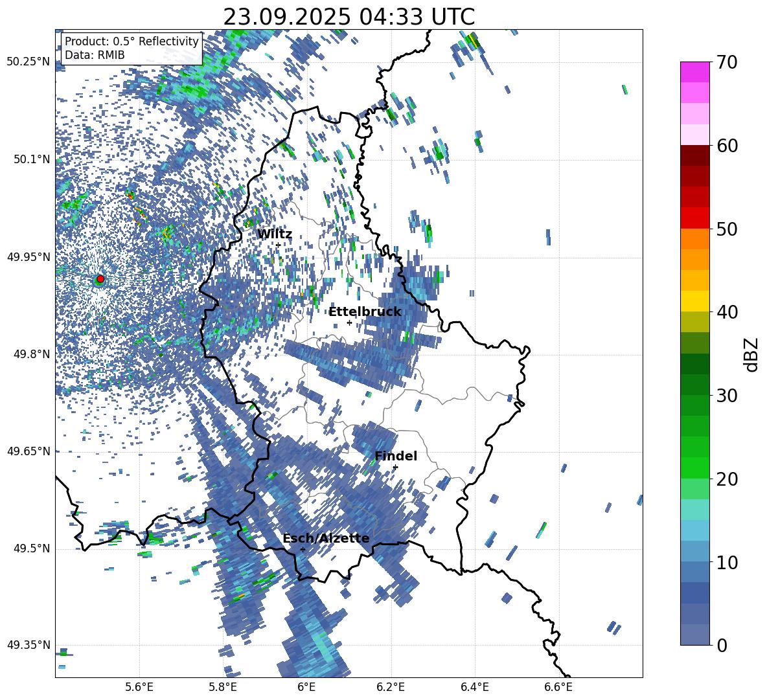
Task: Click the 20 value on the colorbar
Action: pos(727,479)
